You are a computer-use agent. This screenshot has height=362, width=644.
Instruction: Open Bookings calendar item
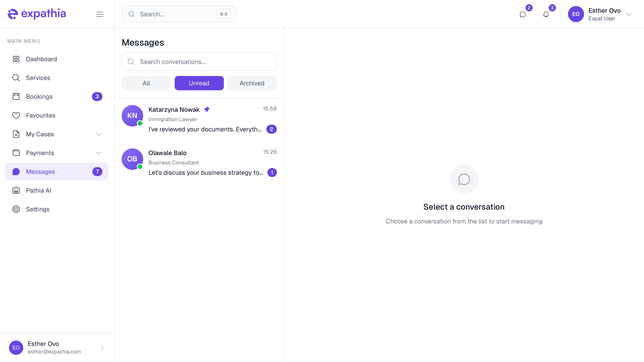pos(39,97)
